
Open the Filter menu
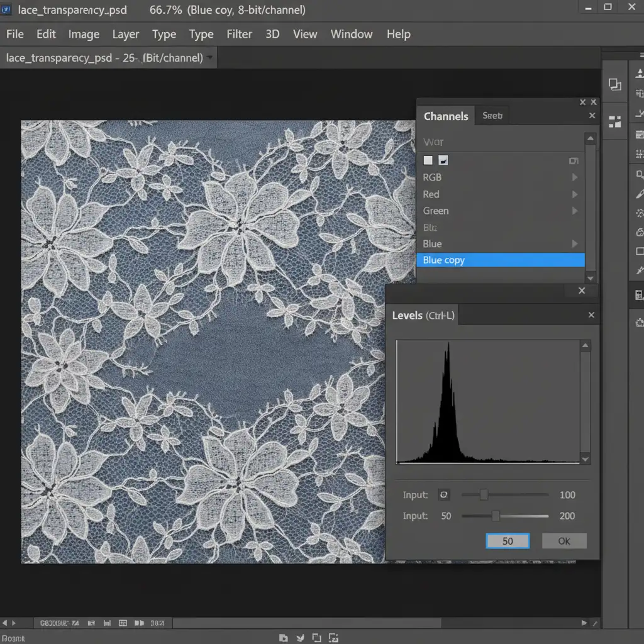(x=239, y=34)
